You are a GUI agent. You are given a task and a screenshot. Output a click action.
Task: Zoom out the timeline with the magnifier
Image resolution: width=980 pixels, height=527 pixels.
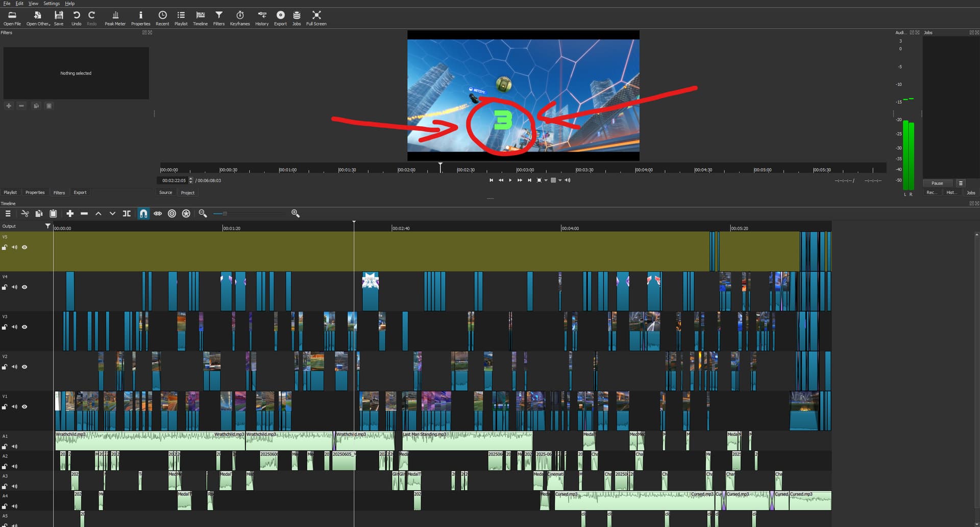pyautogui.click(x=203, y=213)
